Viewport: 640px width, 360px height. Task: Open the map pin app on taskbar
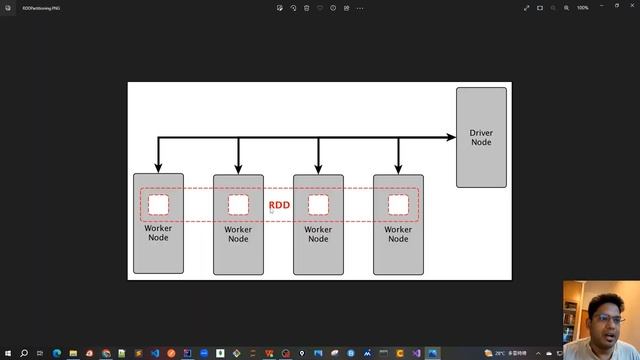(302, 353)
